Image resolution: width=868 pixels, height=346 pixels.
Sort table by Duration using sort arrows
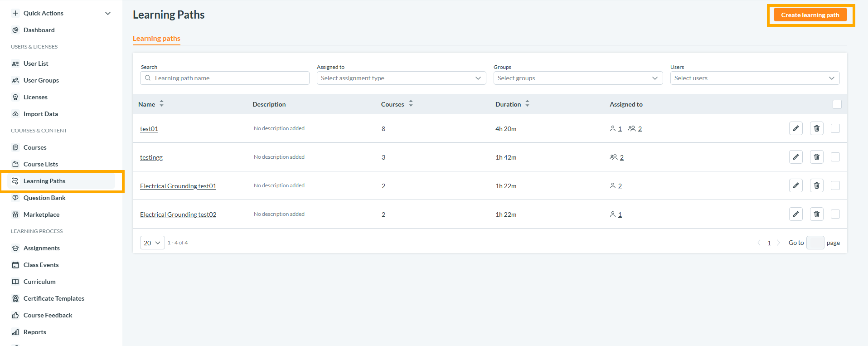click(527, 104)
